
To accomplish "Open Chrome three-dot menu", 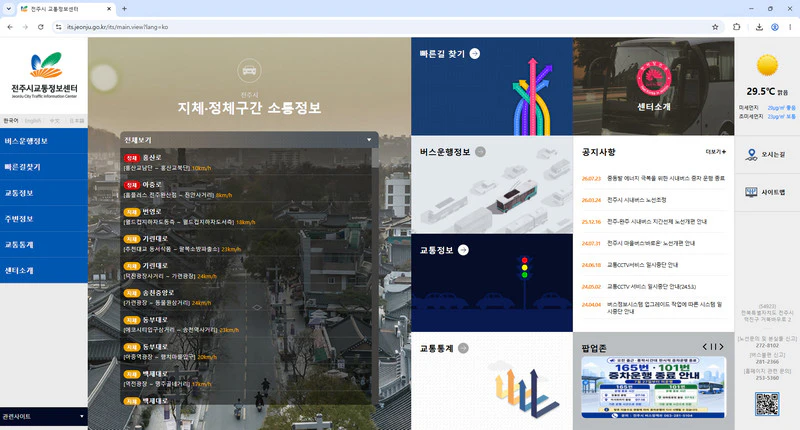I will (x=790, y=27).
